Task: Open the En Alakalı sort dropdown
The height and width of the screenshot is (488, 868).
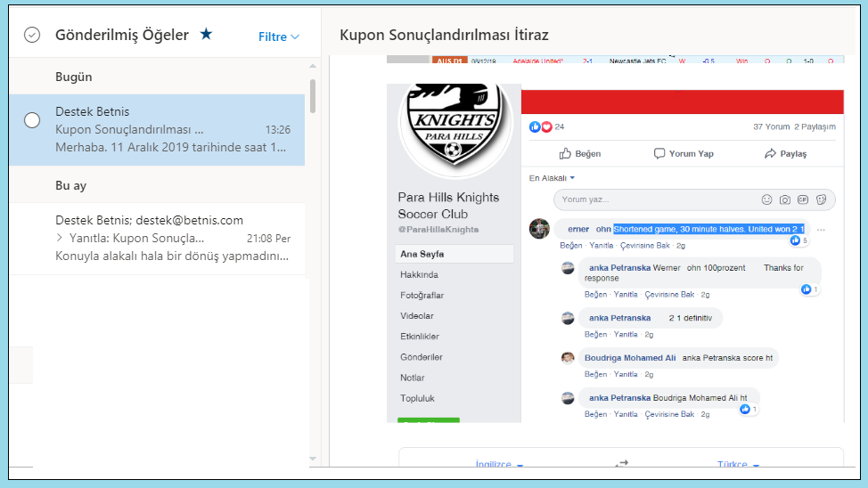Action: coord(552,178)
